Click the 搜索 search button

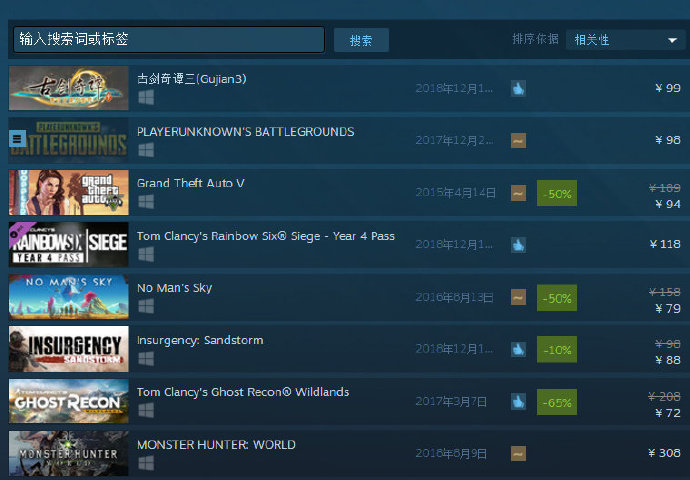[361, 40]
